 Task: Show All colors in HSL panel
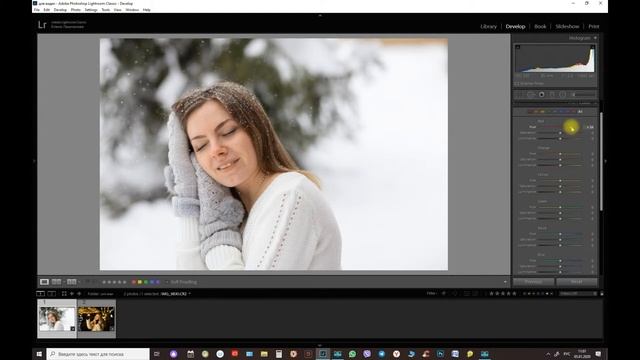[x=580, y=111]
